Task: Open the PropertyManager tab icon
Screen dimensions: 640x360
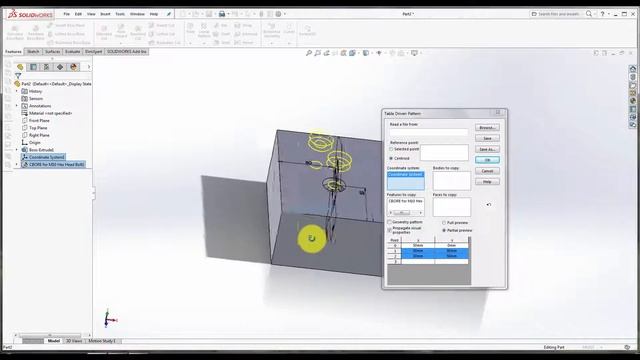Action: click(x=33, y=67)
